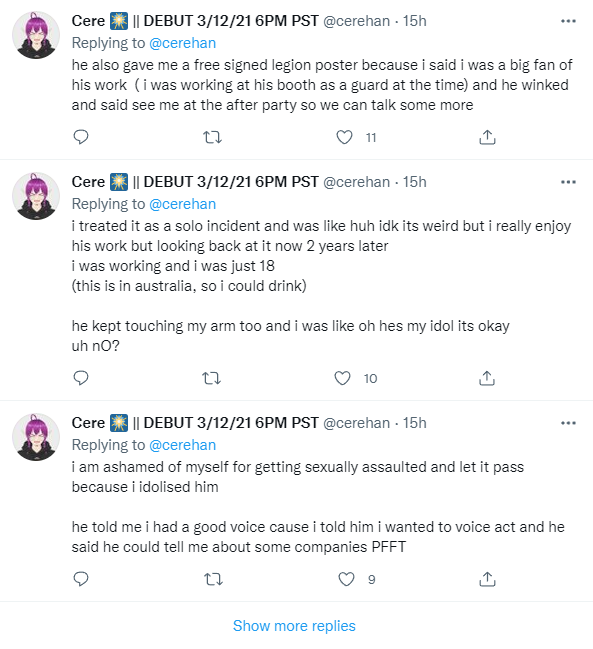593x649 pixels.
Task: Like the tweet with 10 likes
Action: coord(342,378)
